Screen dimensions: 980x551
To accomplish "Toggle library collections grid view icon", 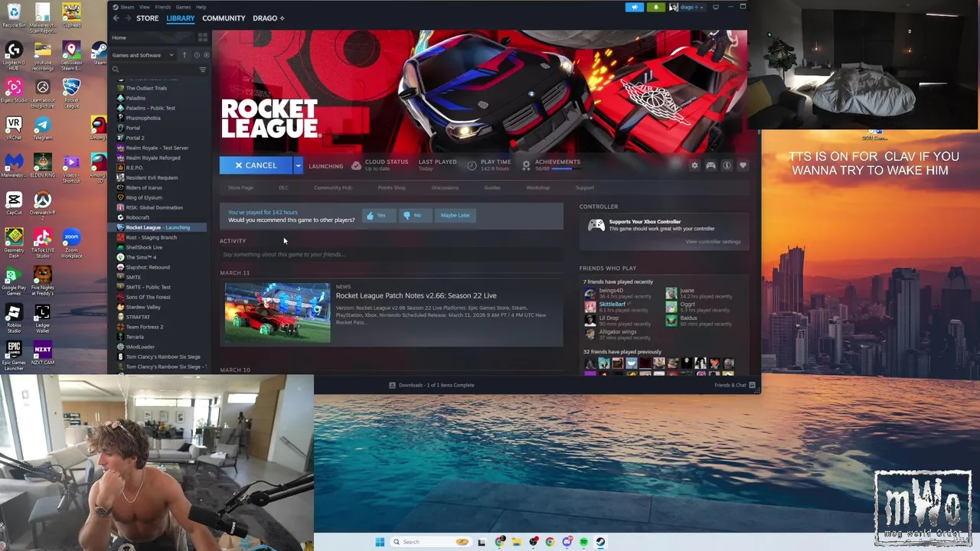I will click(203, 37).
